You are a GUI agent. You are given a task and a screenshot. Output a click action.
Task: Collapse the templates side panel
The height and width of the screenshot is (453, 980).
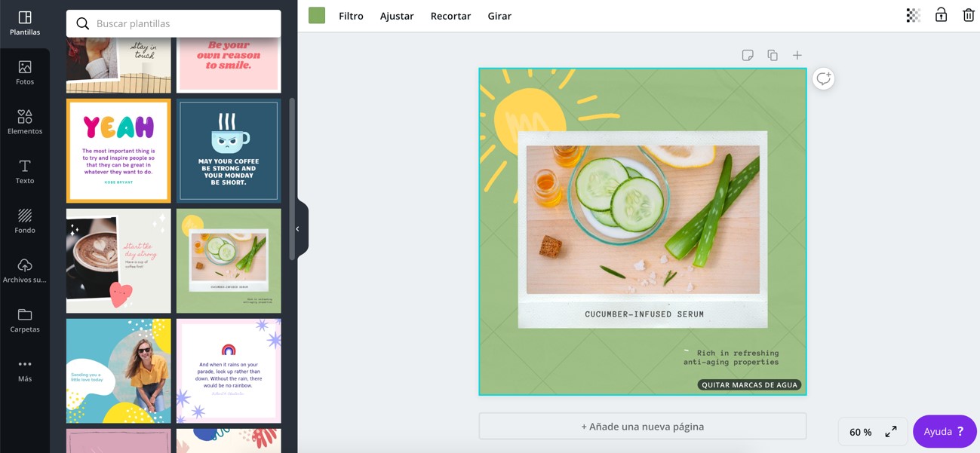(x=298, y=229)
